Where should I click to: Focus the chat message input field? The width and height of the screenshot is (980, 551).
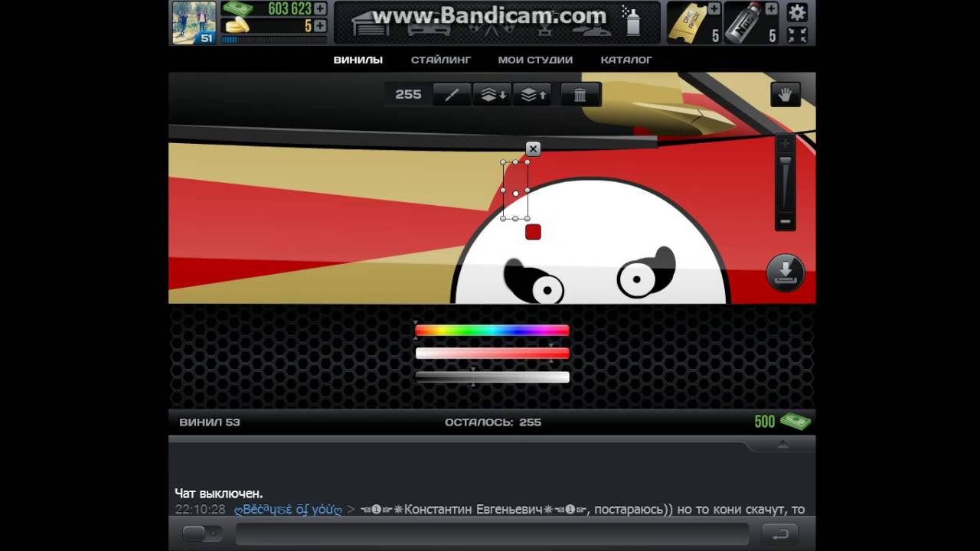click(491, 533)
